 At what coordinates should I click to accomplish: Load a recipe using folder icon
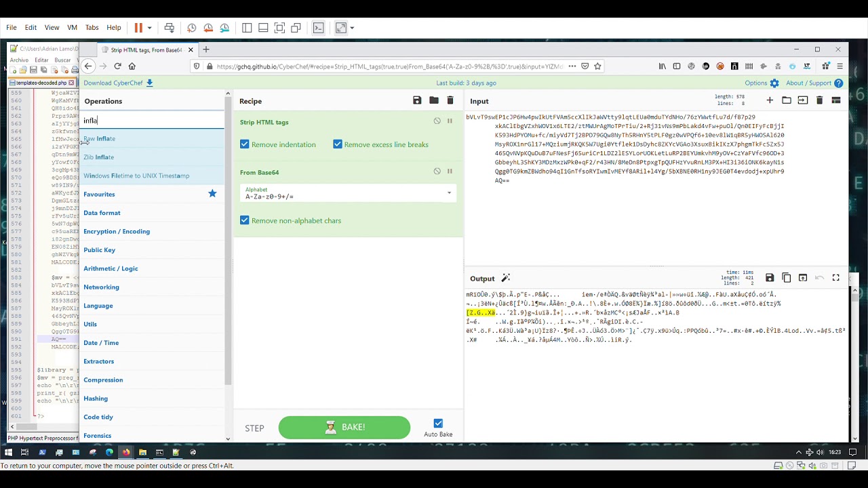pyautogui.click(x=433, y=100)
